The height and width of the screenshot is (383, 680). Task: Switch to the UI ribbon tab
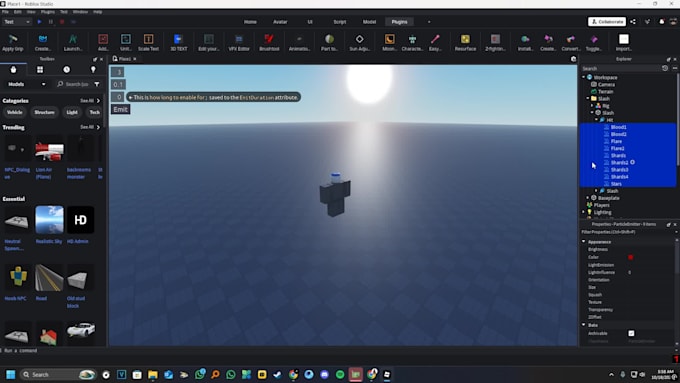[x=310, y=22]
